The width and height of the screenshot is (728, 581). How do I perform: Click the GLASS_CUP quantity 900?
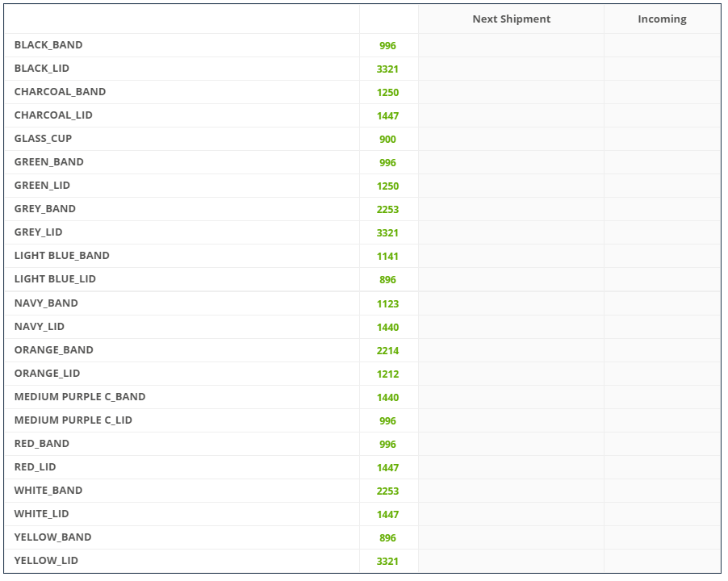point(387,140)
